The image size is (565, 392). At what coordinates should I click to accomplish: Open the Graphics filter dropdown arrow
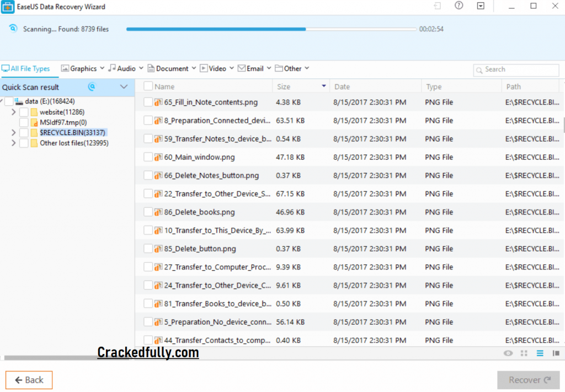(x=102, y=68)
